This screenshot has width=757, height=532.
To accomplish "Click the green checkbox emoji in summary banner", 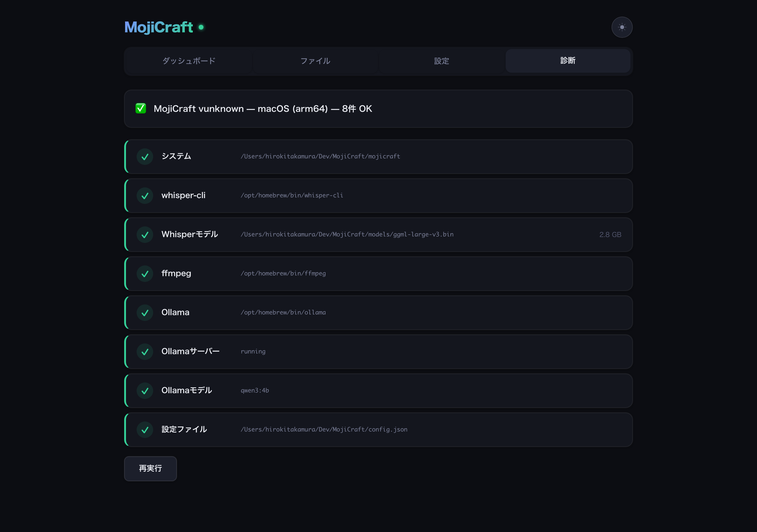I will pos(141,108).
